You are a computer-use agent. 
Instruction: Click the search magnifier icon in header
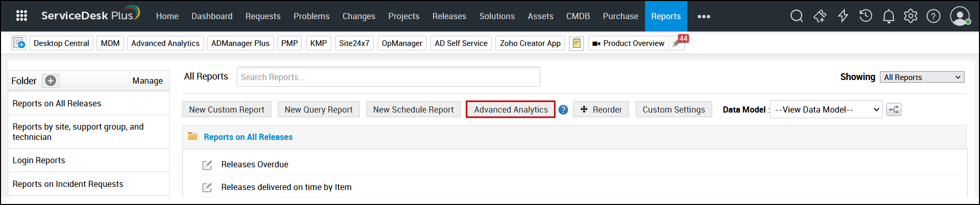pos(797,16)
